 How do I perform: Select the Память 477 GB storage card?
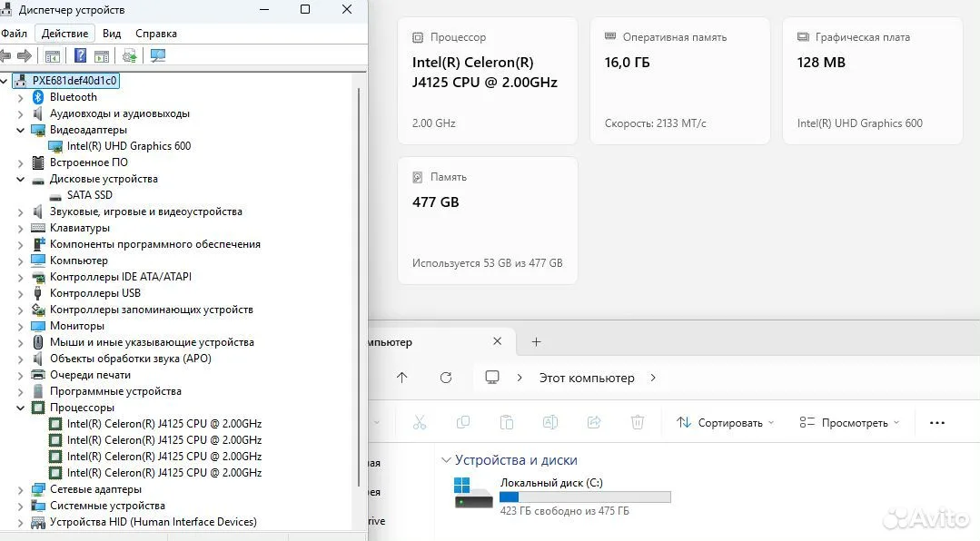click(488, 221)
